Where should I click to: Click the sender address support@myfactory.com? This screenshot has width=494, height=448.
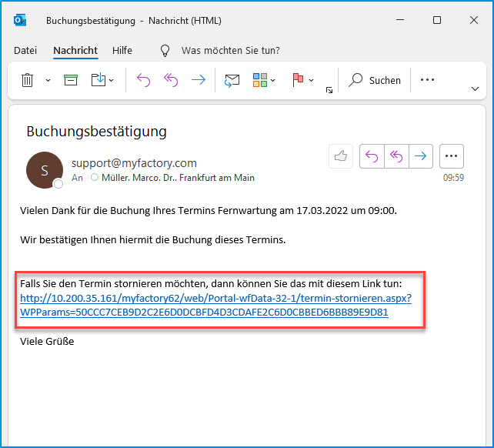click(x=134, y=163)
